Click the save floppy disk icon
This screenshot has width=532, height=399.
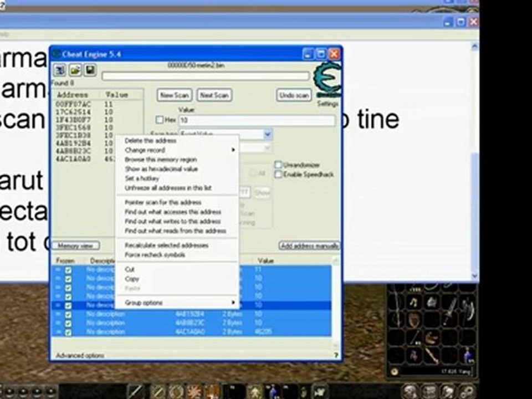90,70
